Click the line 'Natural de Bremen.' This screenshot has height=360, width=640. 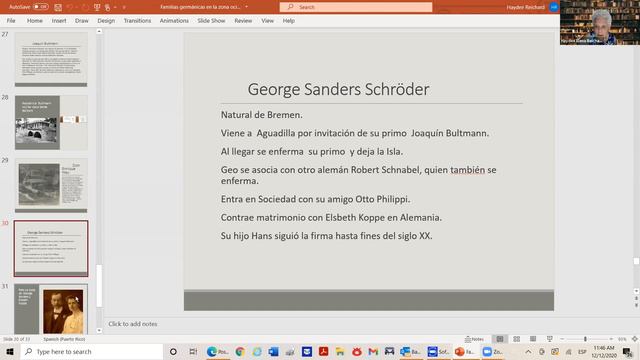click(262, 115)
